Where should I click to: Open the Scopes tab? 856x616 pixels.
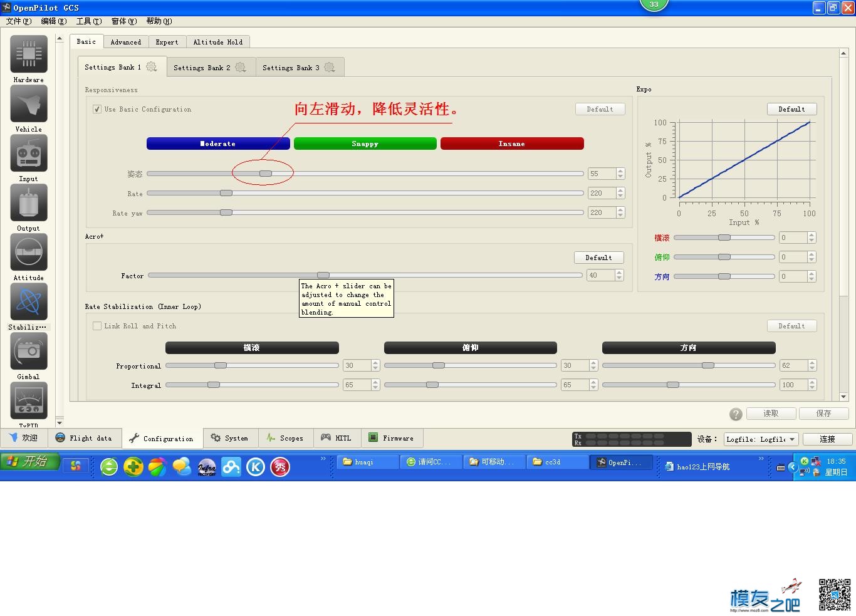pos(284,438)
